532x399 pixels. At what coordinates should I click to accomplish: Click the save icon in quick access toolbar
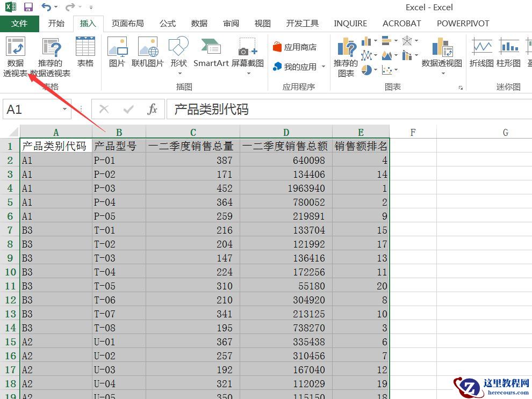click(28, 7)
